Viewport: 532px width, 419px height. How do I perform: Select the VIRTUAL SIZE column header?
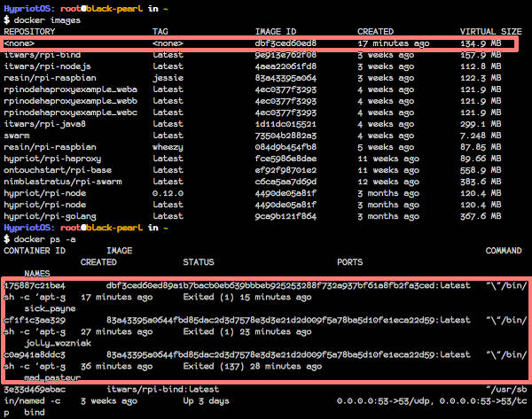pyautogui.click(x=490, y=32)
